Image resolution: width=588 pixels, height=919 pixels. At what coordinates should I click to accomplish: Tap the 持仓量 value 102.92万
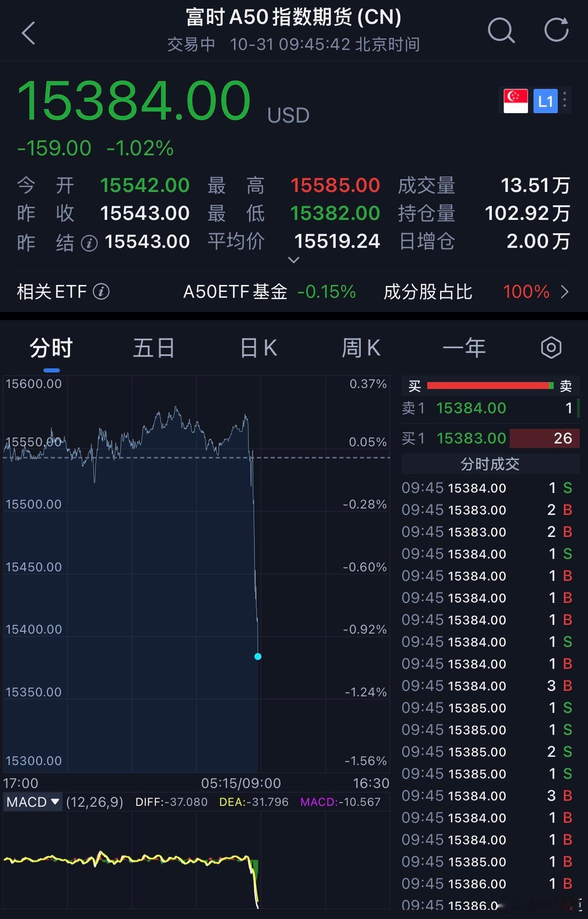[x=528, y=213]
